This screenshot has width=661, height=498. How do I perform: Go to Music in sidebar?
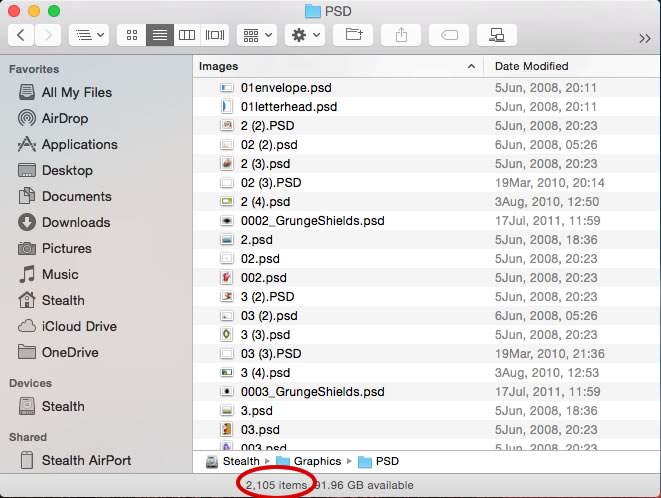(48, 275)
